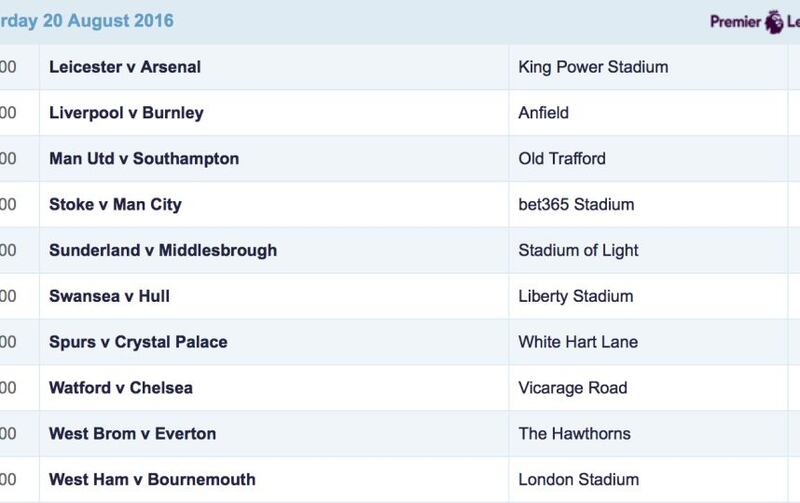The image size is (800, 503).
Task: Open the West Ham v Bournemouth fixture
Action: pos(152,480)
